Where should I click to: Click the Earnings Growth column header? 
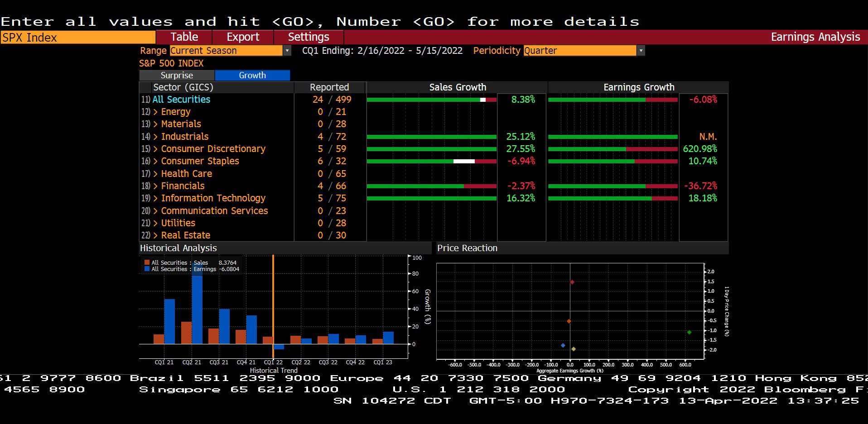tap(639, 87)
